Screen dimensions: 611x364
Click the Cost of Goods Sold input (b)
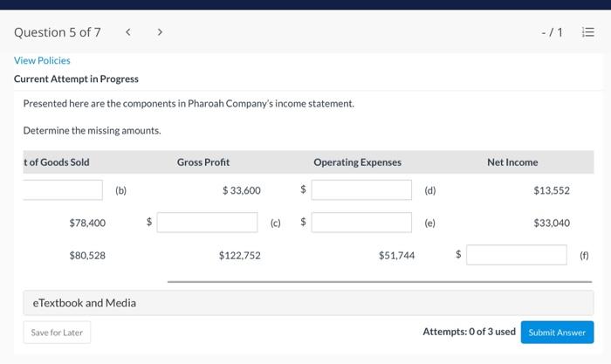63,189
